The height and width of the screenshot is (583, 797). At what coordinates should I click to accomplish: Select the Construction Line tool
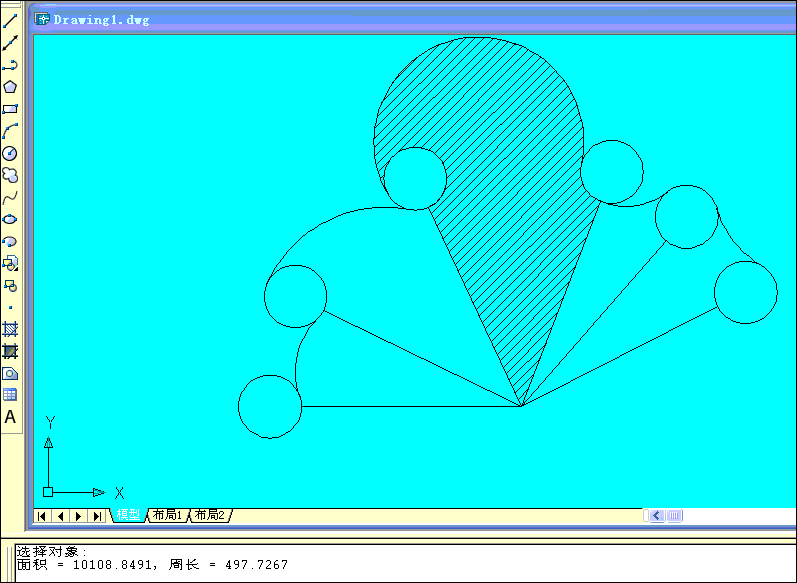click(10, 43)
